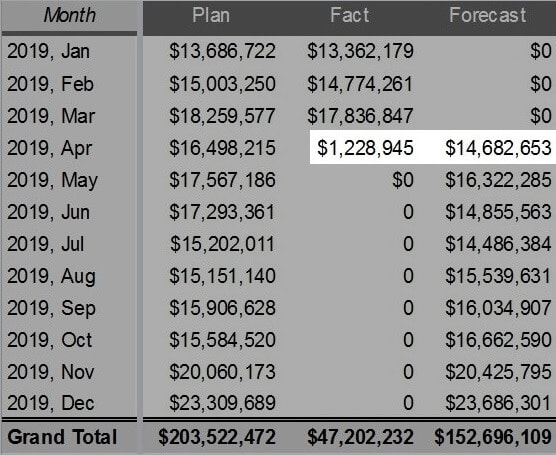Click the November Plan value $20,060,173

point(222,372)
